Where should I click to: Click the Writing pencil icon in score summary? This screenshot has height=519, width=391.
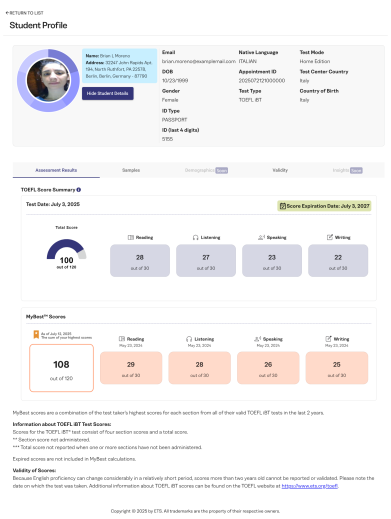[x=330, y=237]
